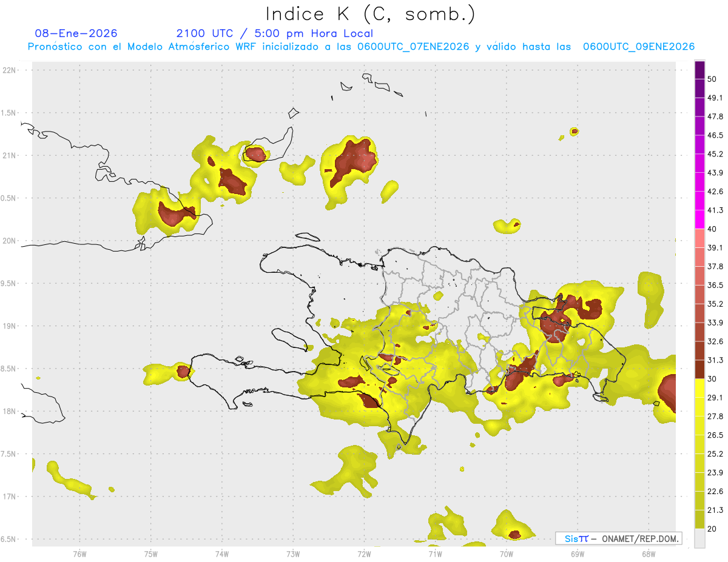Click the '39.1' colorbar value
This screenshot has height=562, width=728.
pos(715,248)
